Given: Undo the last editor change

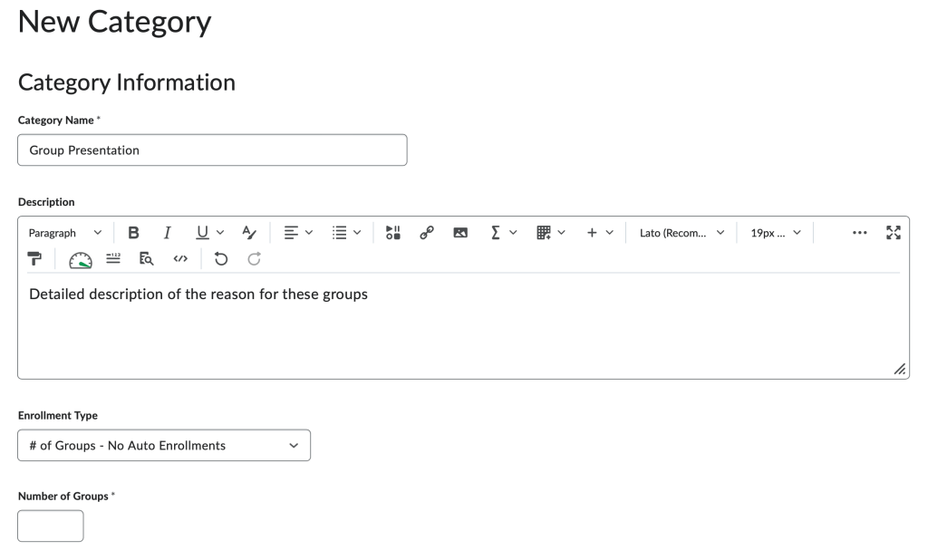Looking at the screenshot, I should [220, 259].
